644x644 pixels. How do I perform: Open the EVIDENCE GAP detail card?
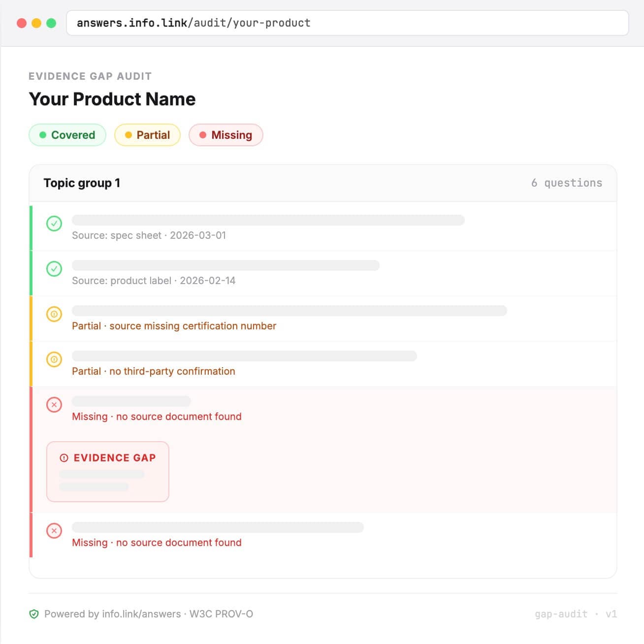(x=108, y=472)
